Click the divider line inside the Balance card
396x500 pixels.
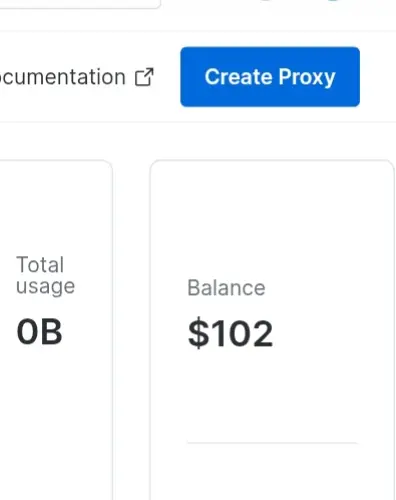272,443
